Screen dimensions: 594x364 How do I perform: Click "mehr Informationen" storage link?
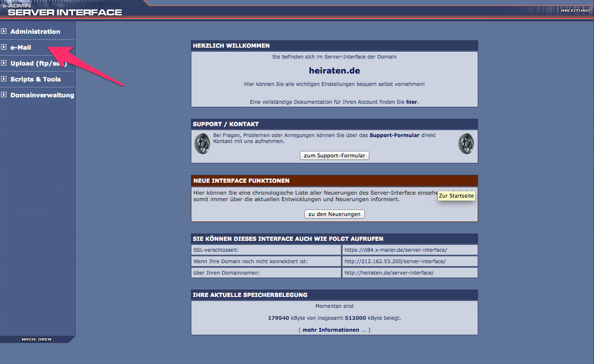click(331, 330)
